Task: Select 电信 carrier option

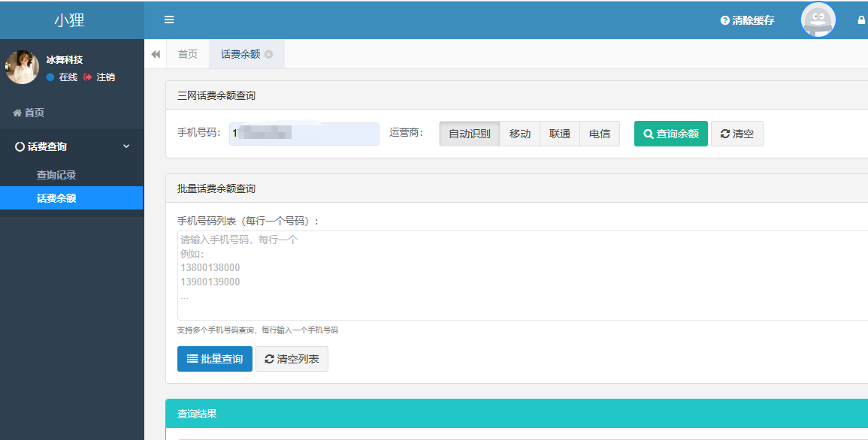Action: 599,134
